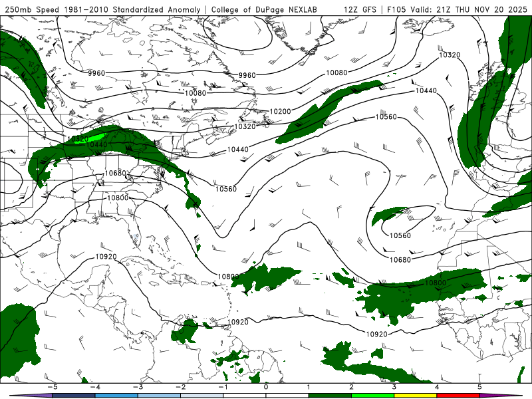Click the medium blue color bar segment
Viewport: 532px width, 399px height.
pyautogui.click(x=116, y=396)
